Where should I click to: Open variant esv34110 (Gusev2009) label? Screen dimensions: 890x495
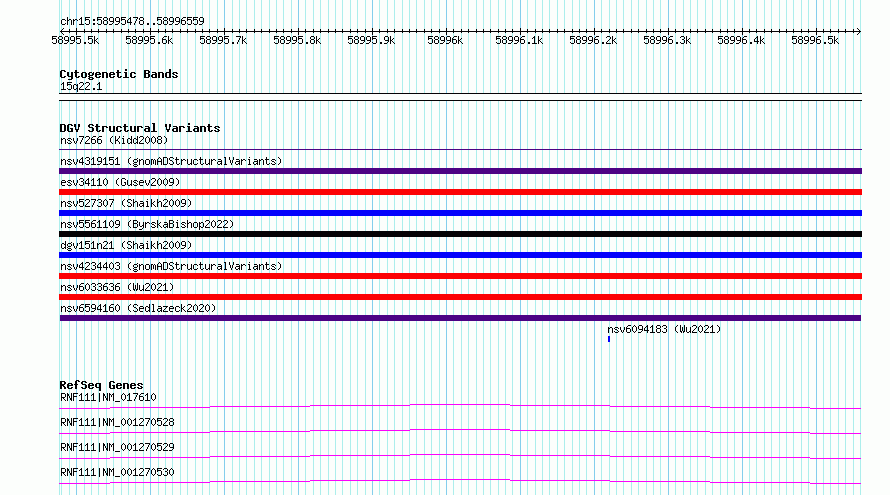click(120, 182)
